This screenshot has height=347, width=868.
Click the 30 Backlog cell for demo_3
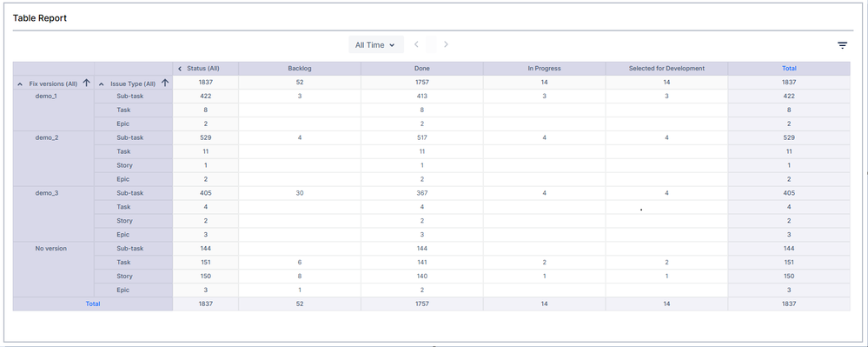[x=300, y=193]
